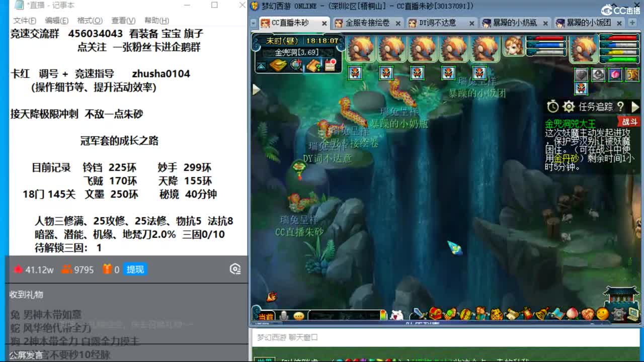Click the microphone voice icon

pyautogui.click(x=284, y=316)
